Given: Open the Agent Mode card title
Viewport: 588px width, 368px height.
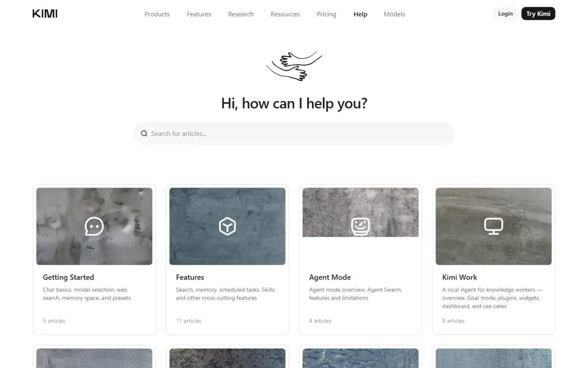Looking at the screenshot, I should 330,277.
